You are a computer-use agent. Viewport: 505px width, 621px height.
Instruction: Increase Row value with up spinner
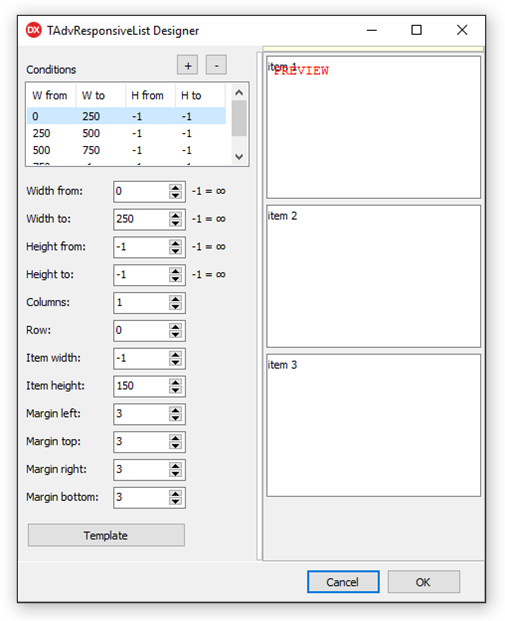[x=175, y=327]
